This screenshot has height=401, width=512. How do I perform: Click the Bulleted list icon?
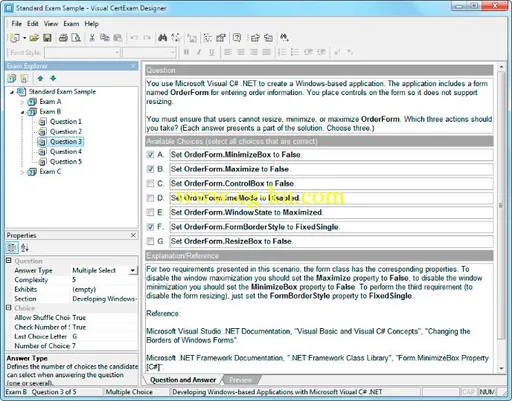click(295, 52)
